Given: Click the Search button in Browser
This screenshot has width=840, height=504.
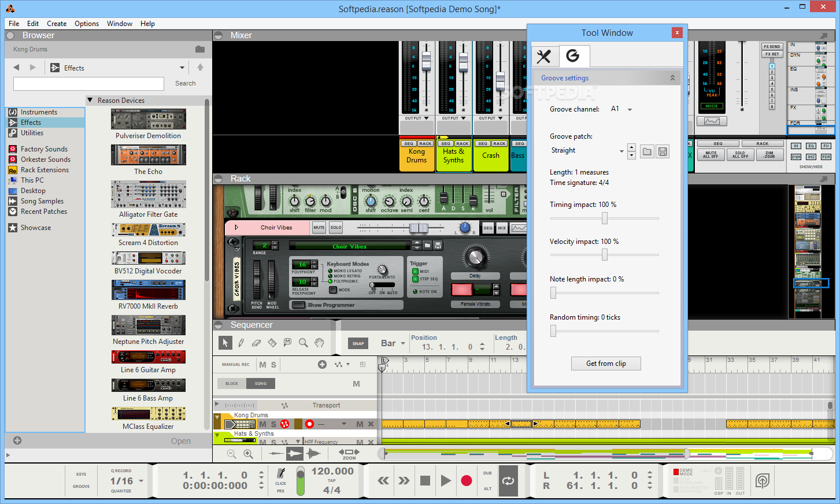Looking at the screenshot, I should [x=186, y=83].
